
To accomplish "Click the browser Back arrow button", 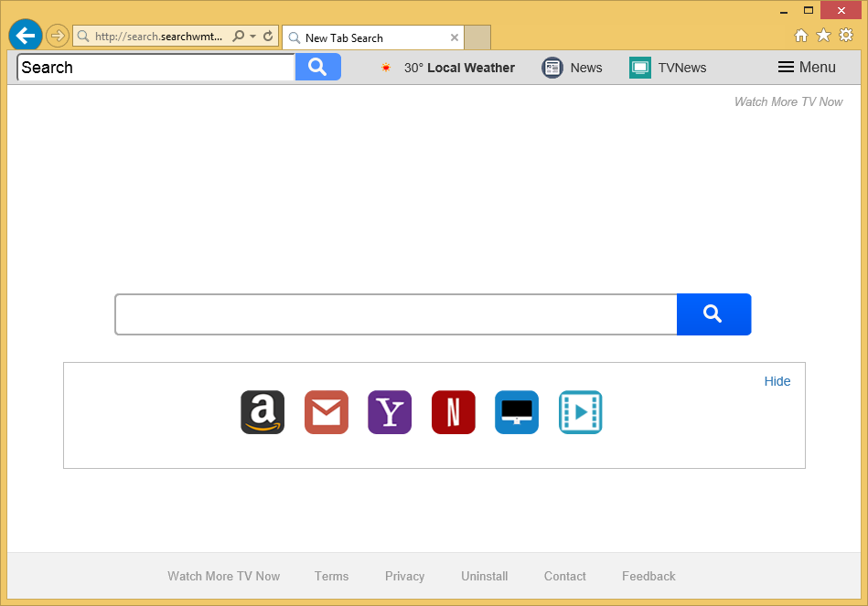I will click(x=26, y=36).
